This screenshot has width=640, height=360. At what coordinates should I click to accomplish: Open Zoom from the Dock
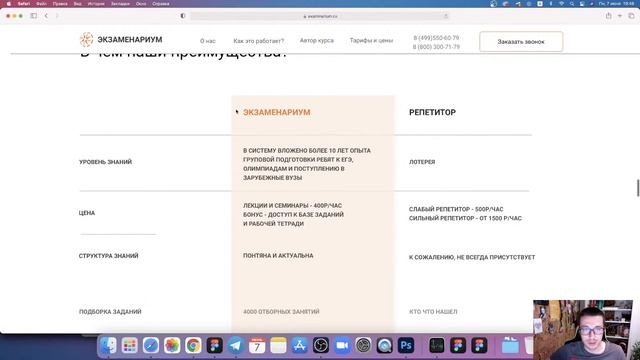coord(342,345)
